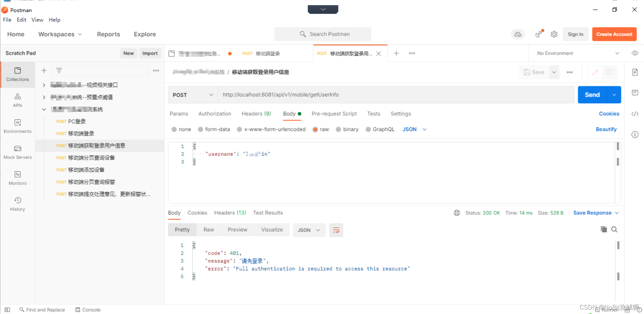This screenshot has height=314, width=644.
Task: Toggle the sidebar icon in status bar
Action: point(7,310)
